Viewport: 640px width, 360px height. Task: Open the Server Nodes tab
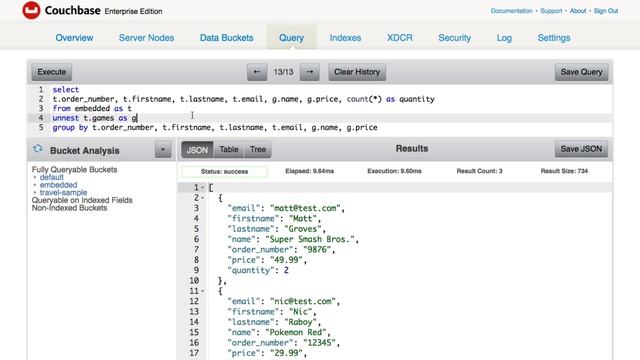click(147, 38)
